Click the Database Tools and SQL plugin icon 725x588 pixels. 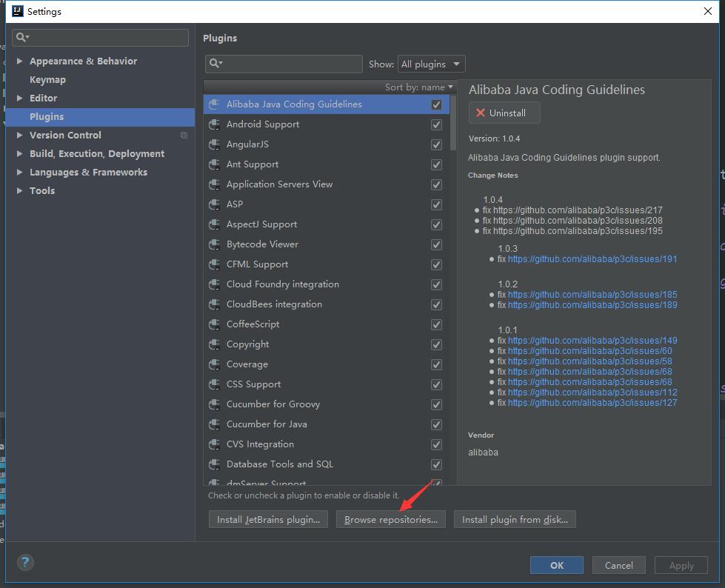pos(214,464)
